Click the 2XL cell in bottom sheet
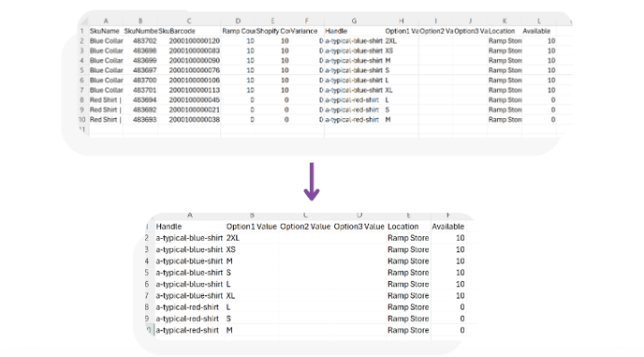Viewport: 644px width, 357px height. pyautogui.click(x=252, y=238)
